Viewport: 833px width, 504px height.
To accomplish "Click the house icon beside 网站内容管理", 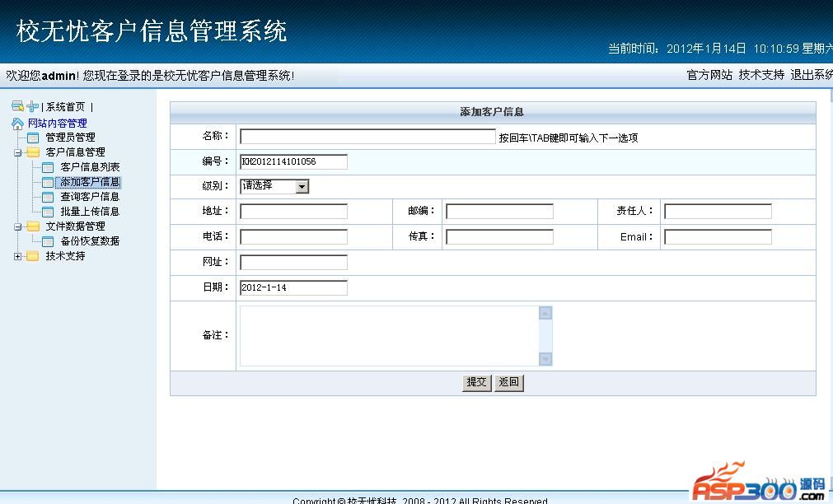I will pyautogui.click(x=17, y=124).
